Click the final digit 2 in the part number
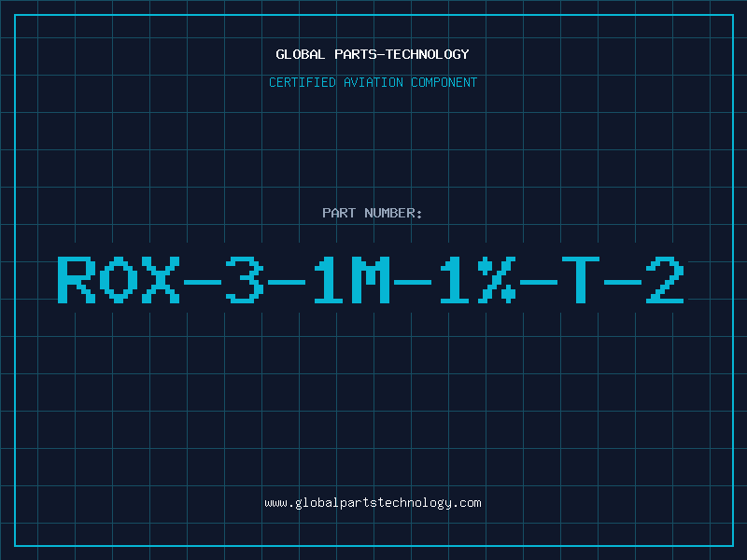 coord(665,280)
